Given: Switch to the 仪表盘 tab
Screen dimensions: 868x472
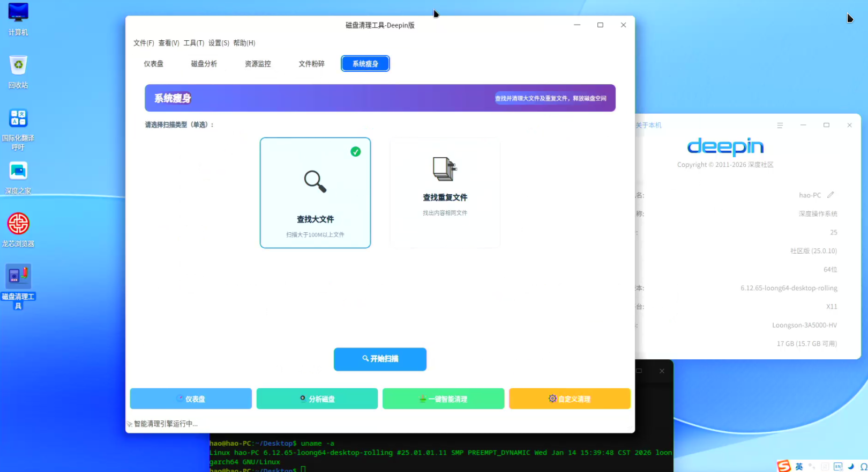Looking at the screenshot, I should (x=153, y=64).
